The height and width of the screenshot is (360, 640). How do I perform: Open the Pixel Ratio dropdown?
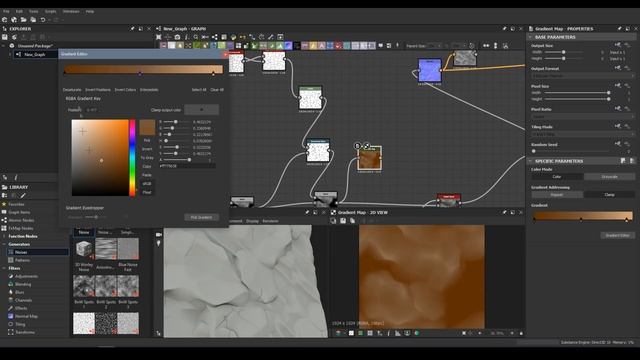pyautogui.click(x=583, y=117)
